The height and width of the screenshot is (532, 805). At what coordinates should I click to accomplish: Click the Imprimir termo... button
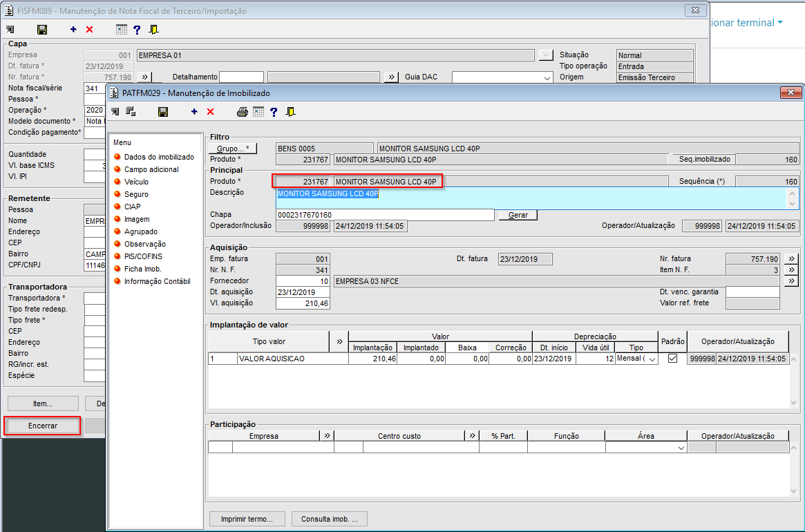(x=247, y=519)
